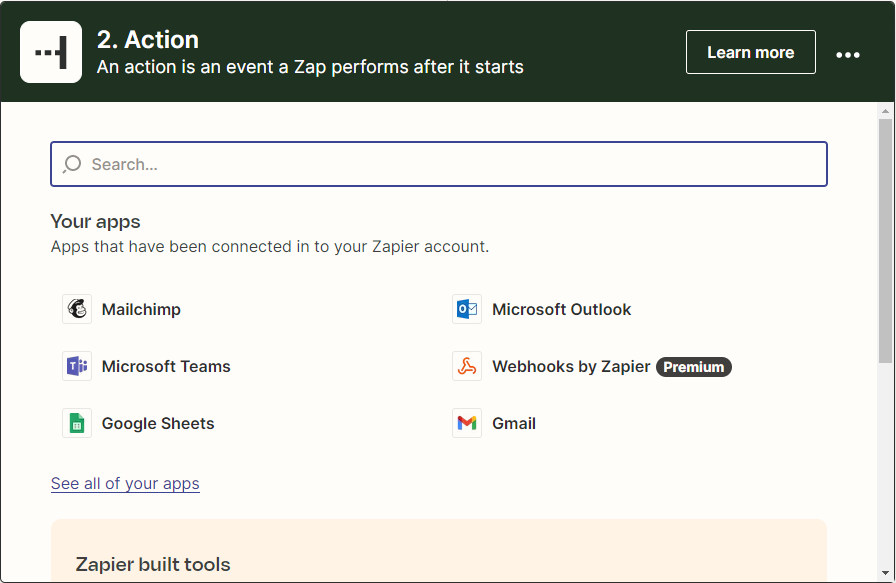The width and height of the screenshot is (896, 583).
Task: Click the Action step icon in header
Action: point(51,52)
